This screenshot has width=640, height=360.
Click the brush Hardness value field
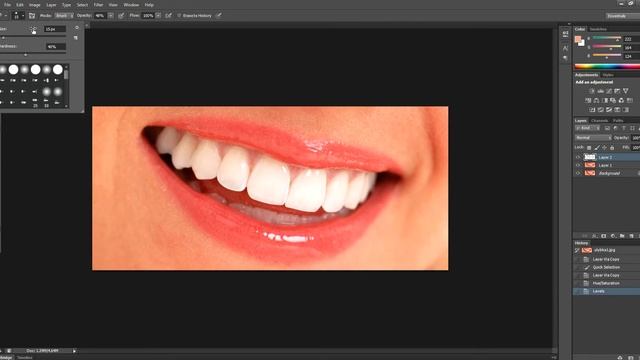click(56, 47)
